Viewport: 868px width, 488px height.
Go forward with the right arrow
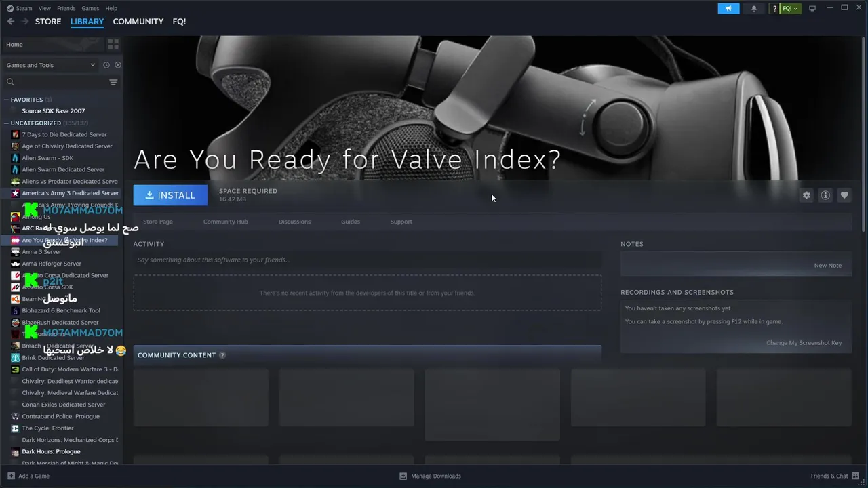pyautogui.click(x=25, y=22)
